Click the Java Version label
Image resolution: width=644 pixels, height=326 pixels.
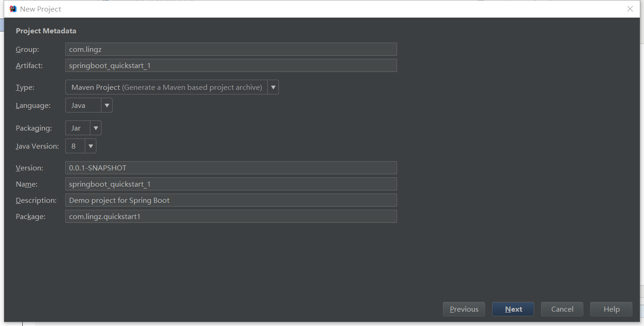(38, 146)
